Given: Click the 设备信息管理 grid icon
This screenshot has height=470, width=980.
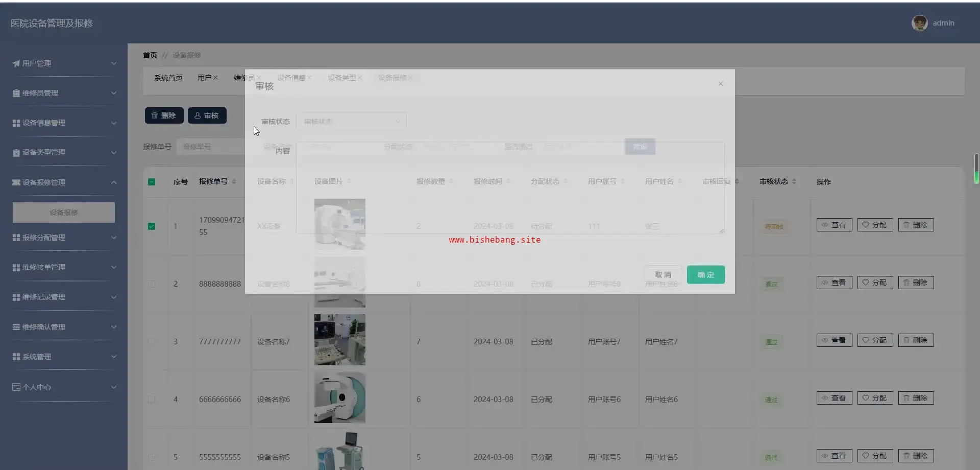Looking at the screenshot, I should click(x=16, y=123).
